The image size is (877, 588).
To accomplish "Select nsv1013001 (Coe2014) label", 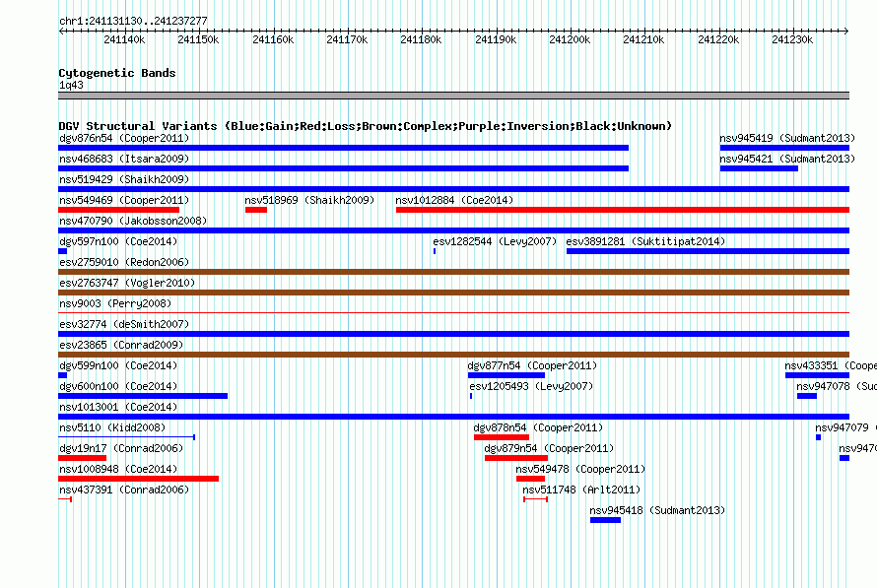I will (118, 407).
